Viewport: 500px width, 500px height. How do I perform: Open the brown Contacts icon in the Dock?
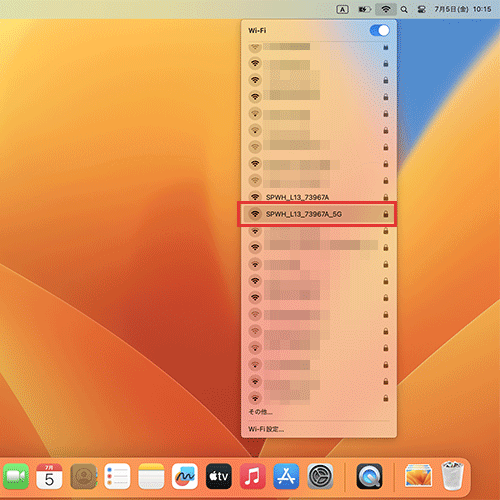83,476
